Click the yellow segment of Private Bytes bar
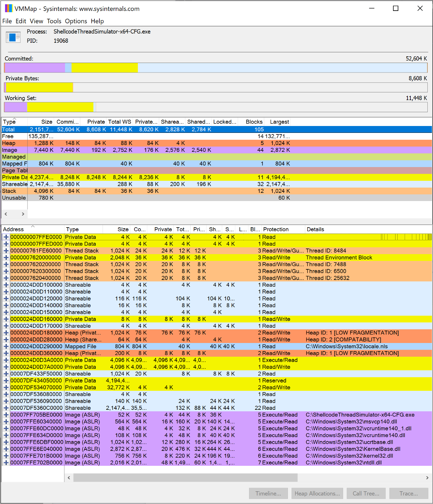 pos(39,87)
